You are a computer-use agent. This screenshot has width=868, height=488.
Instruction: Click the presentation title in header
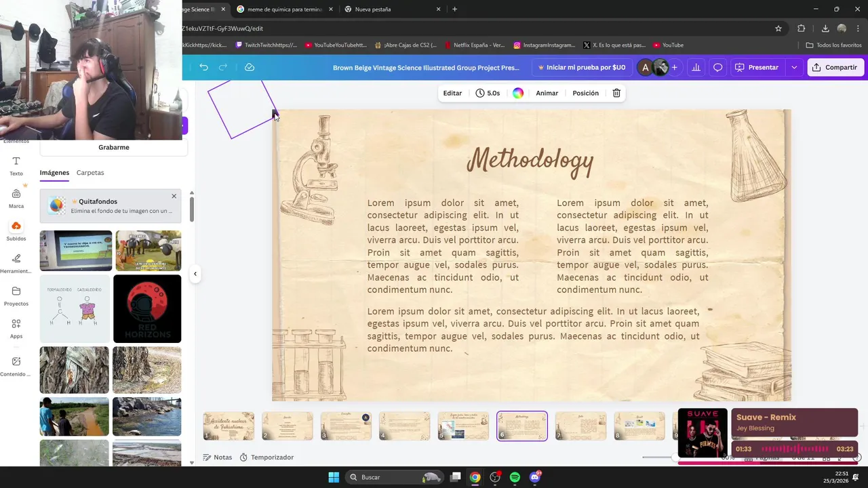pos(426,67)
